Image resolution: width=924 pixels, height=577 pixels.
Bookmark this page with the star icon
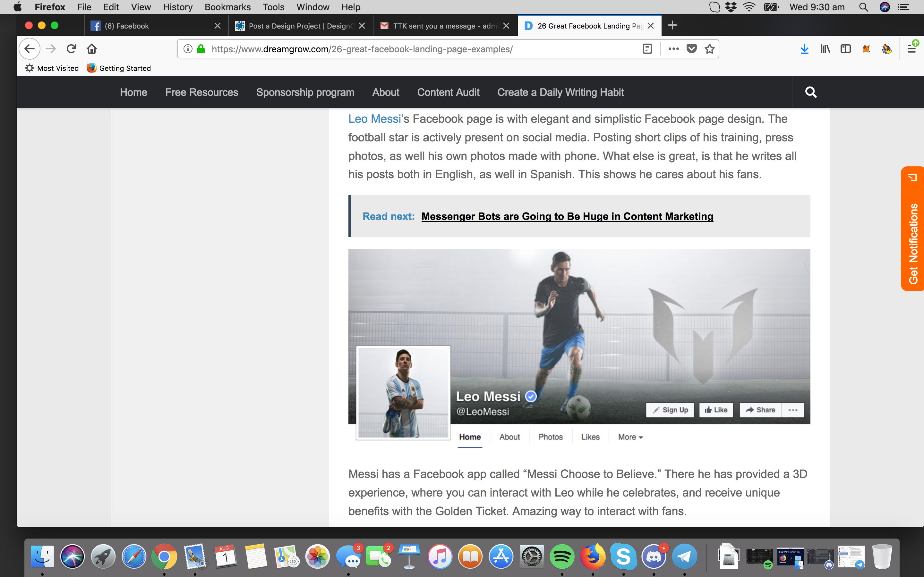coord(709,49)
